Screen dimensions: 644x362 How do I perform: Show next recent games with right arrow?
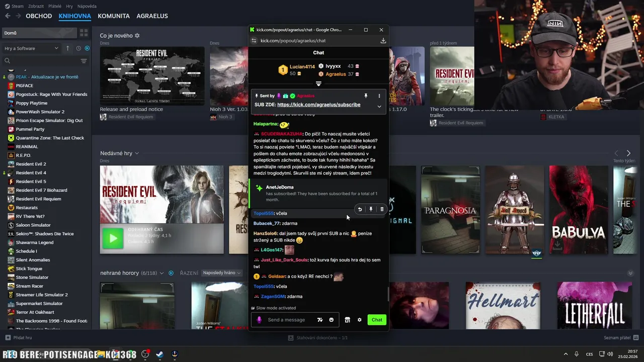tap(628, 153)
